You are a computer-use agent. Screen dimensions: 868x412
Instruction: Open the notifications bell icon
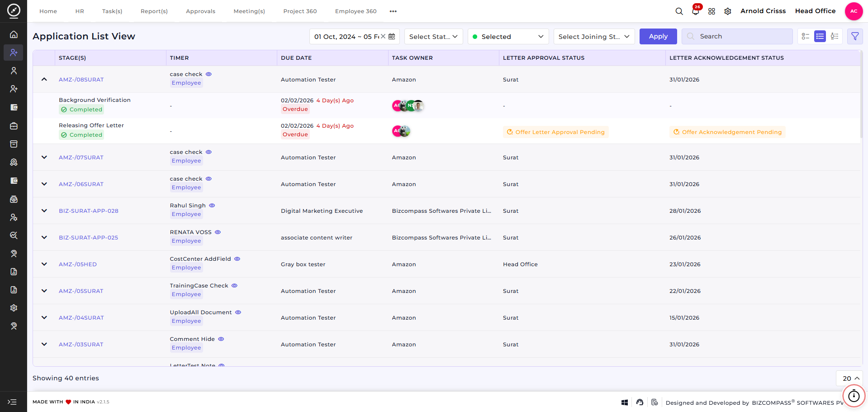pos(695,11)
